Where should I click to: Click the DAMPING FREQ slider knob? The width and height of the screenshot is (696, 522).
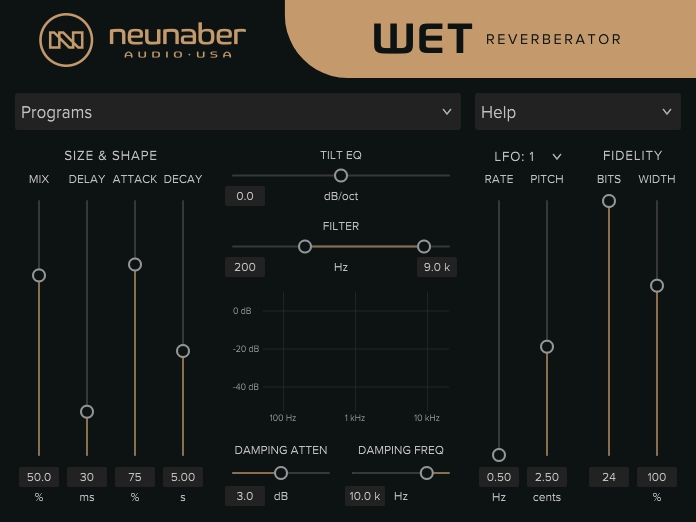427,473
